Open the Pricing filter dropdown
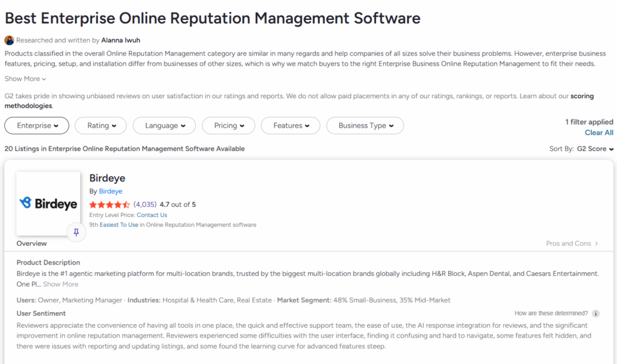 [x=228, y=125]
